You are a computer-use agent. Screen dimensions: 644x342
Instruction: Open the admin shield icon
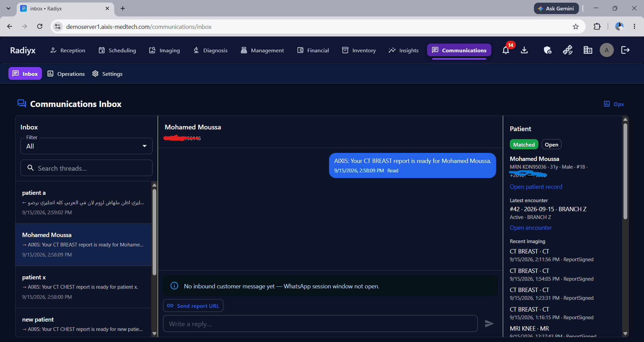(x=547, y=50)
